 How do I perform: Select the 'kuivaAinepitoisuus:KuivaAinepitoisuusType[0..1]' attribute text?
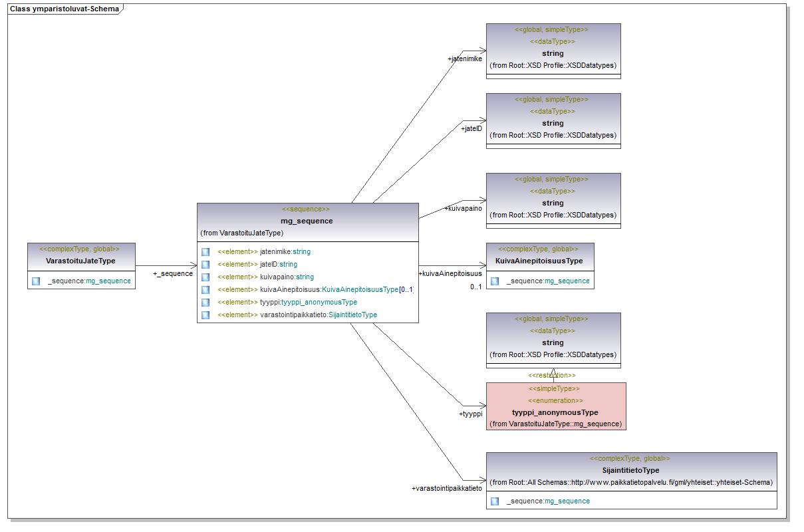[x=336, y=290]
